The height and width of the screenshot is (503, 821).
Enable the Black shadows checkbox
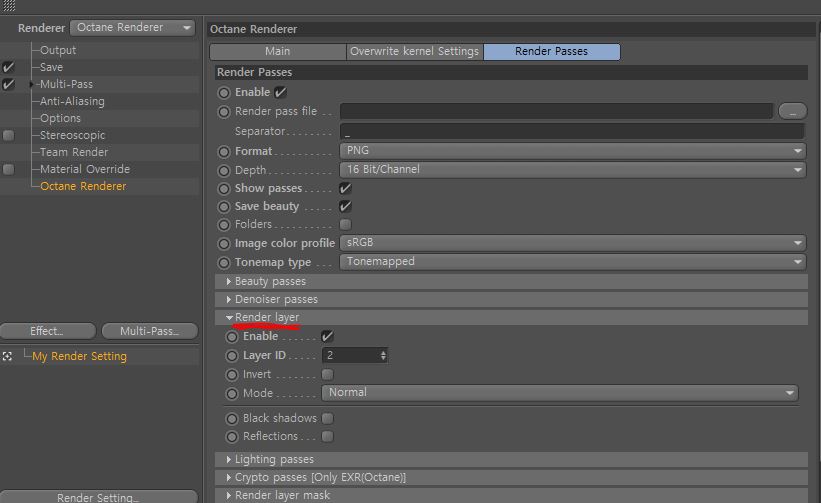click(327, 418)
